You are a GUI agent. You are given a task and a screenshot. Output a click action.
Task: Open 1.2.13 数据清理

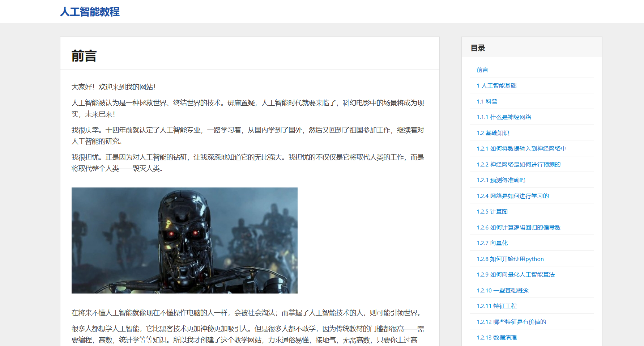(x=496, y=338)
